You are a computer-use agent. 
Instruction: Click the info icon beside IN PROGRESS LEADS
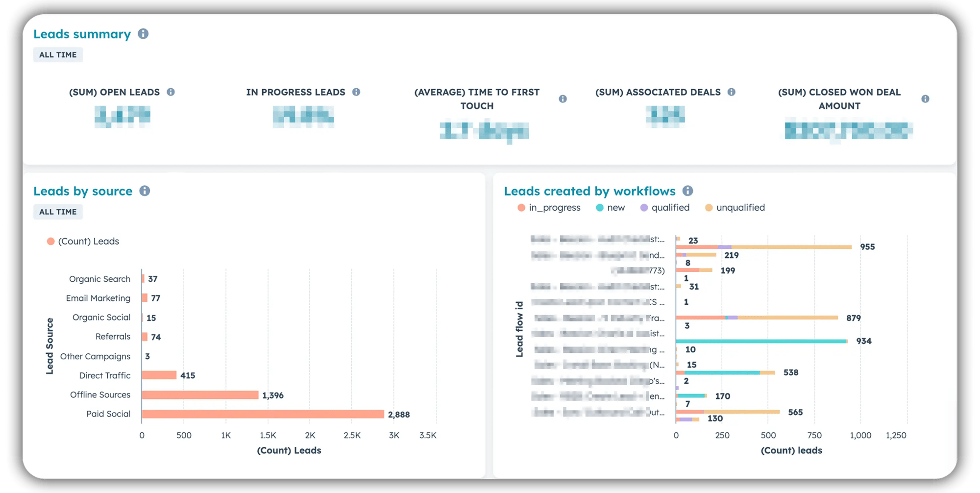click(x=356, y=92)
